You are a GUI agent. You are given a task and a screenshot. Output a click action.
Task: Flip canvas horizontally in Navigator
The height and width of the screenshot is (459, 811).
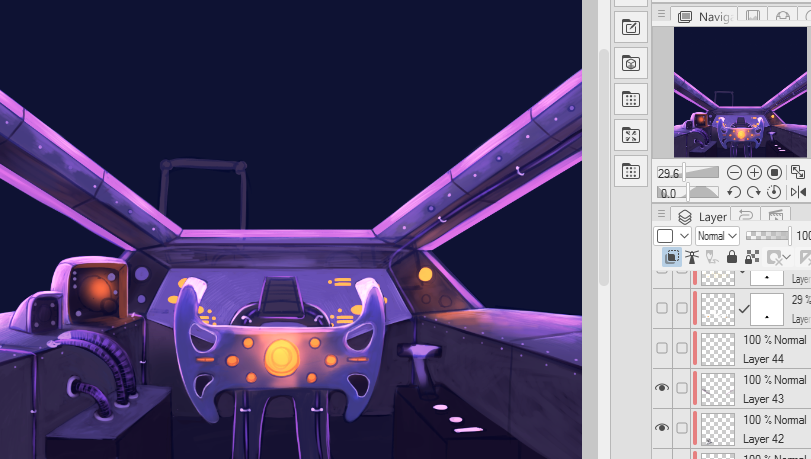click(798, 193)
